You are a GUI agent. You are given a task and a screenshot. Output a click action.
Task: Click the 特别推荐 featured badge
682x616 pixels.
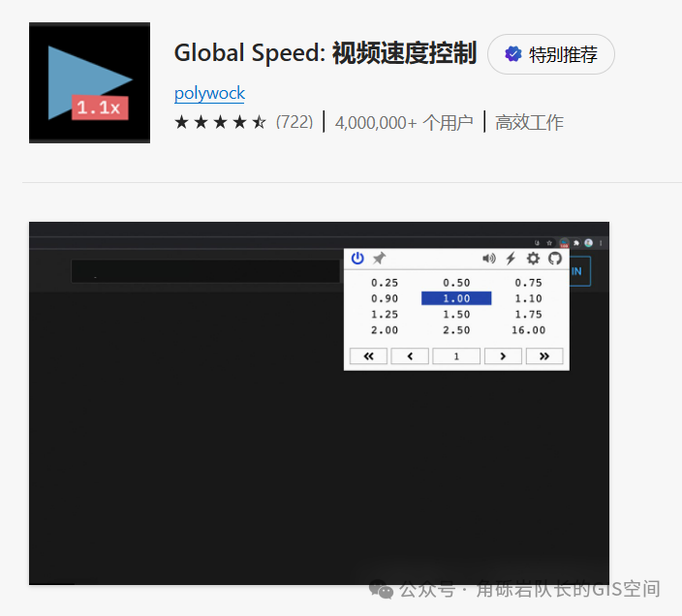coord(551,54)
